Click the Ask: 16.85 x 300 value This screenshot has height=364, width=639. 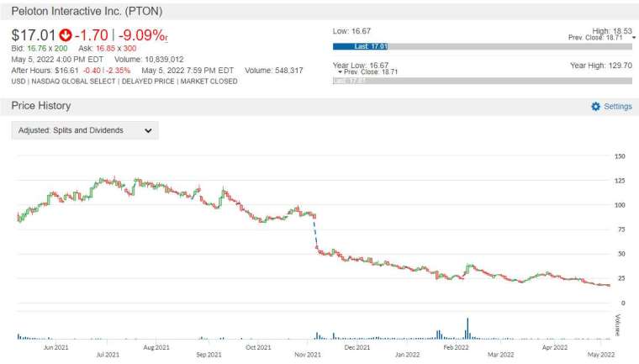click(108, 49)
